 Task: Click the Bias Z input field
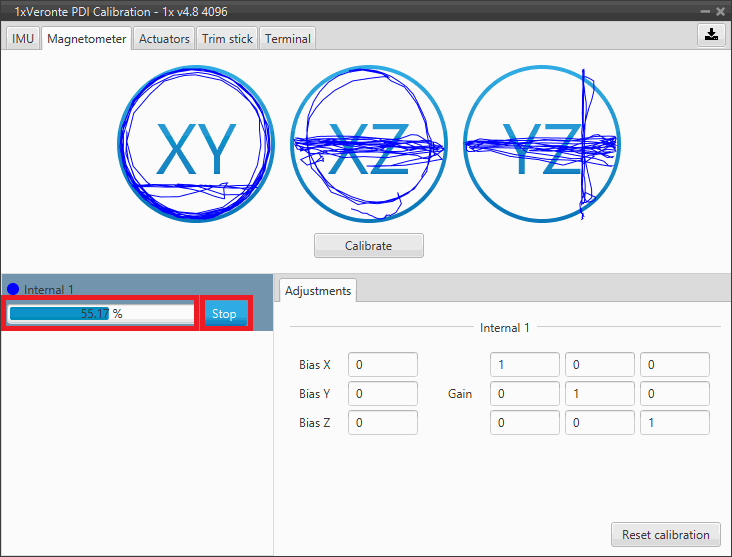(383, 423)
